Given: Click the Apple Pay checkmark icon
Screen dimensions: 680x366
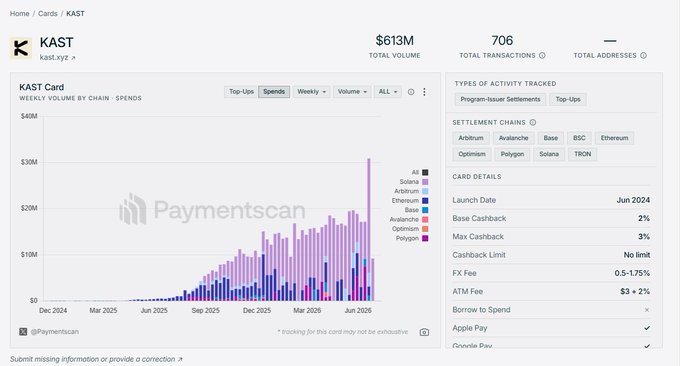Looking at the screenshot, I should [647, 328].
